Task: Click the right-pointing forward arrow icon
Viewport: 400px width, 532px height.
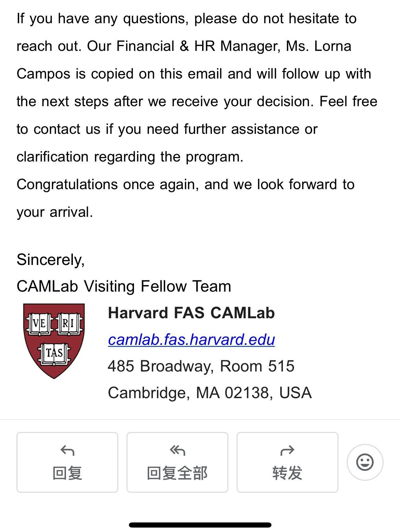Action: pyautogui.click(x=288, y=451)
